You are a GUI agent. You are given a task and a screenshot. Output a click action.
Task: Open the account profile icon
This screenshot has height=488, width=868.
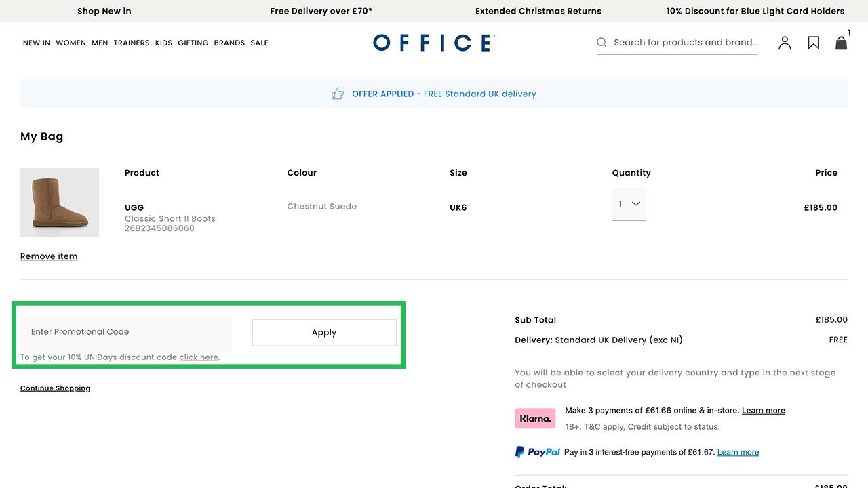click(785, 43)
